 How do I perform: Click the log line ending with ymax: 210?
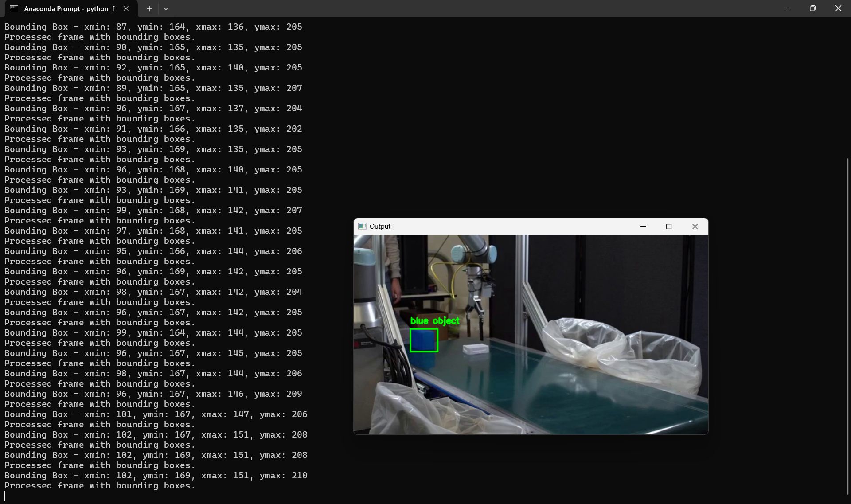point(156,476)
